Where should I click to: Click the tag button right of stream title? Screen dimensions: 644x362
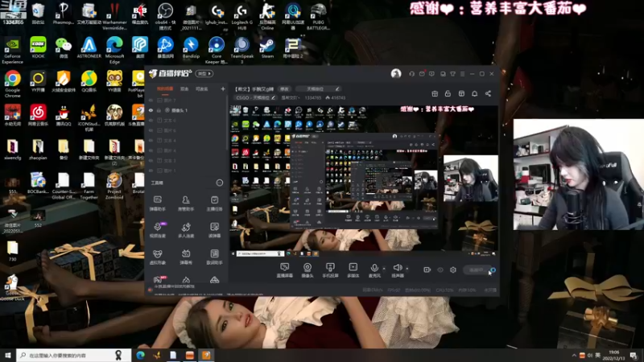(x=318, y=89)
